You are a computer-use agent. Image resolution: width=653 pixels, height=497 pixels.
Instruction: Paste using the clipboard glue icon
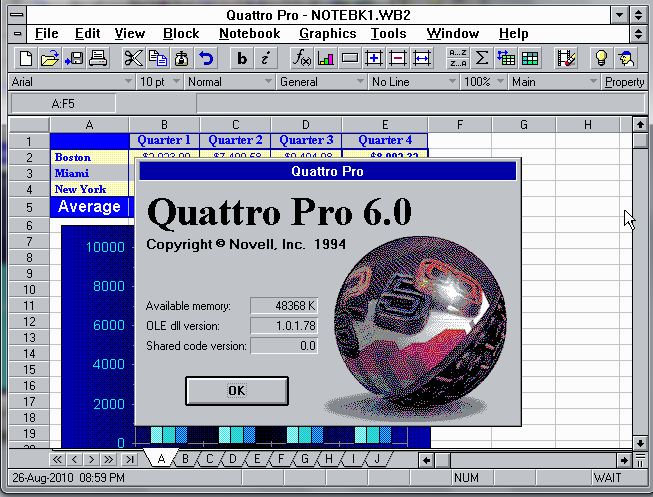click(182, 58)
